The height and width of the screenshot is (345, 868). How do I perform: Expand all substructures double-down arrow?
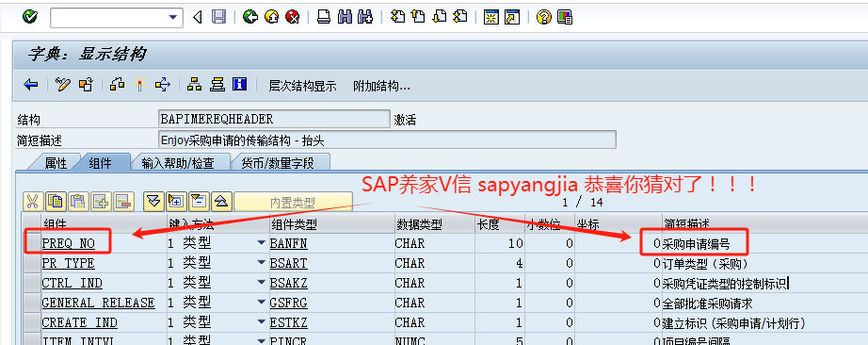(x=153, y=202)
